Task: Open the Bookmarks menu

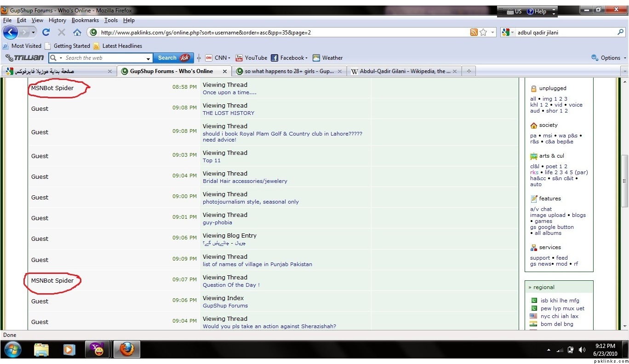Action: tap(85, 20)
